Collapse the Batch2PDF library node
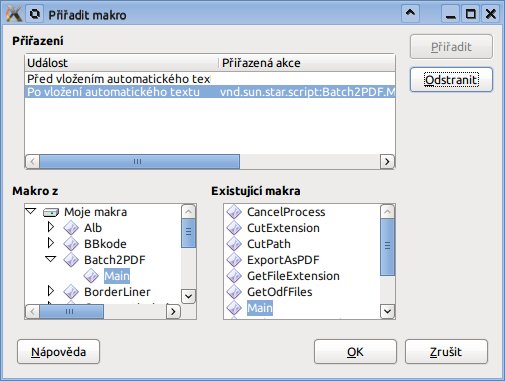The width and height of the screenshot is (505, 381). [x=51, y=259]
